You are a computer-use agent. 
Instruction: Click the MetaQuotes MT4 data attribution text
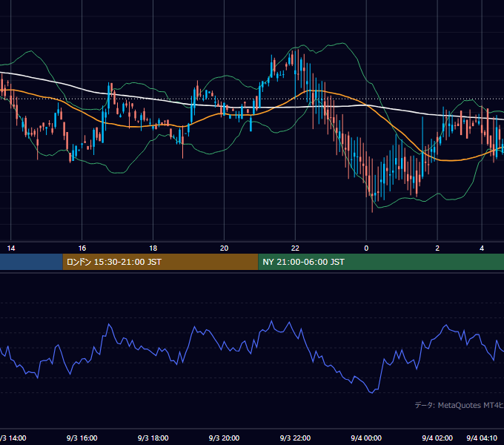pyautogui.click(x=459, y=405)
